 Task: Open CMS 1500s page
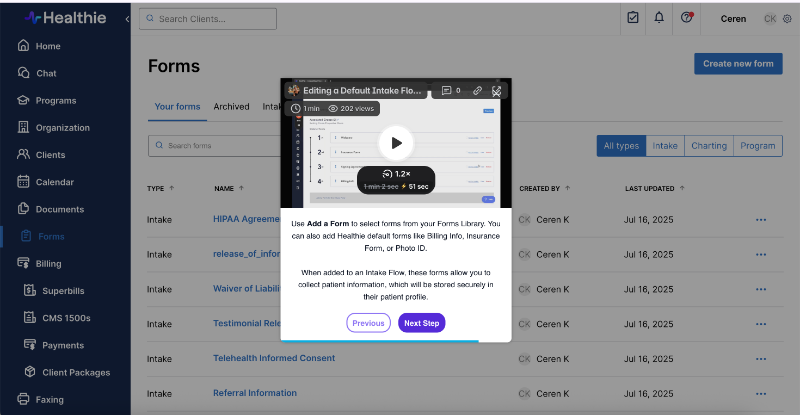57,318
